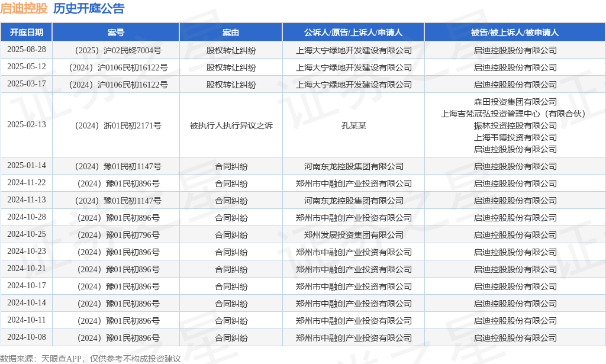Click the 启迪控股 title text
This screenshot has height=364, width=606.
(24, 8)
